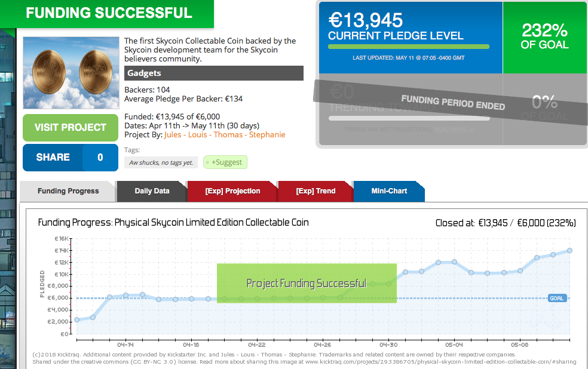Click the chart title 'Funding Progress: Physical Skycoin'
This screenshot has width=588, height=369.
[x=173, y=223]
